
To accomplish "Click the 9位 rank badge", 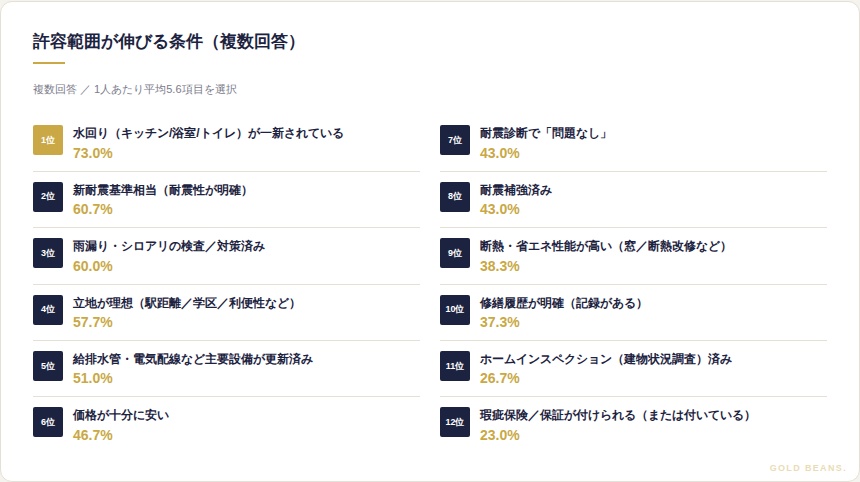I will (455, 254).
